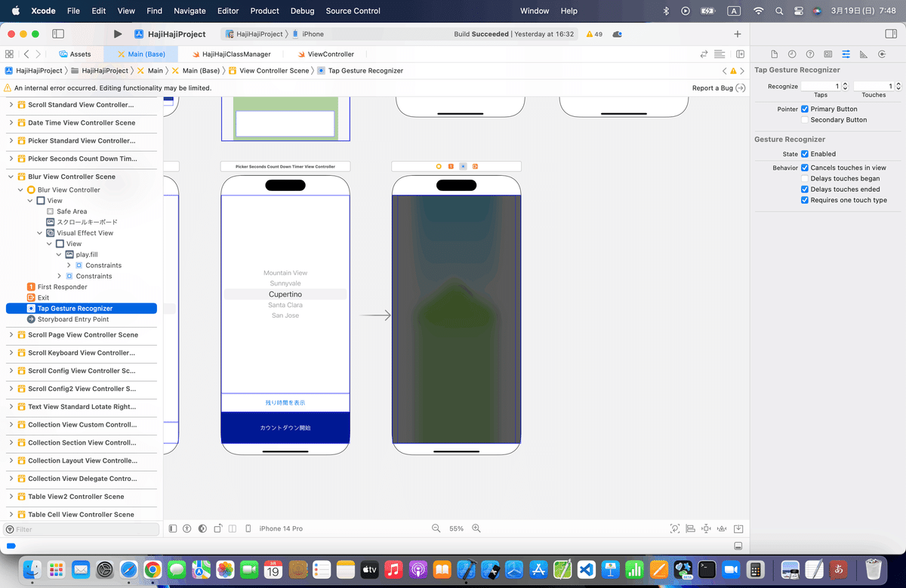The image size is (906, 588).
Task: Collapse the play.fill image node
Action: coord(60,255)
